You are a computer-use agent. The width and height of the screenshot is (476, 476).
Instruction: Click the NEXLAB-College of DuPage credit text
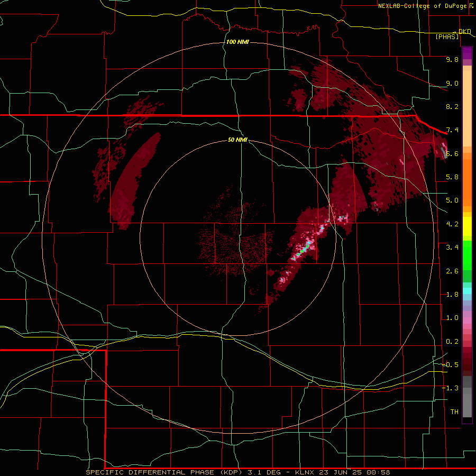click(x=422, y=6)
